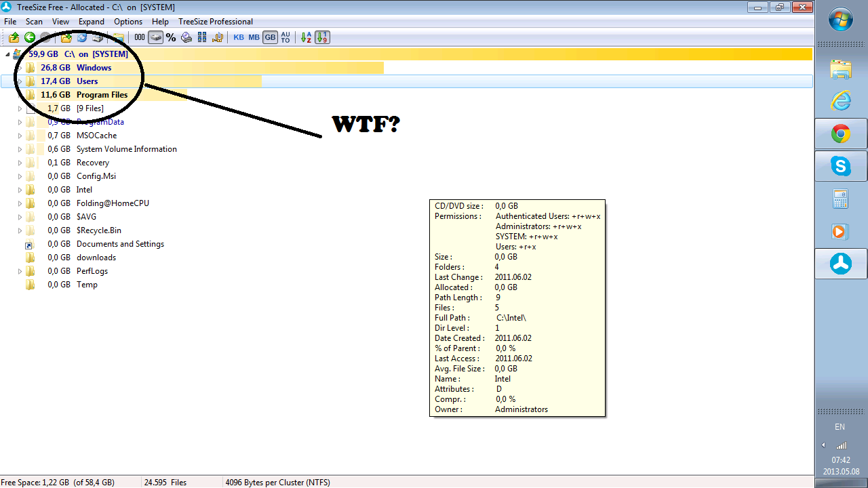Switch to Skype in taskbar
Image resolution: width=868 pixels, height=488 pixels.
pos(841,166)
